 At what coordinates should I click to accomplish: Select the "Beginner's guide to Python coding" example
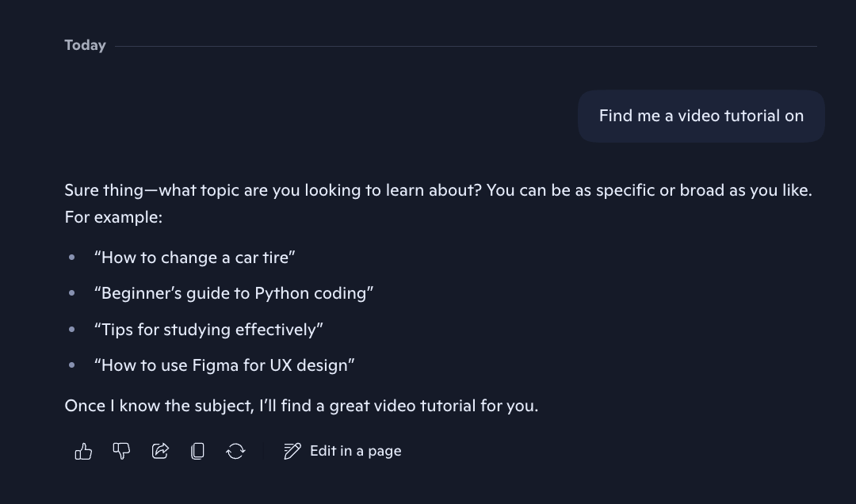234,293
